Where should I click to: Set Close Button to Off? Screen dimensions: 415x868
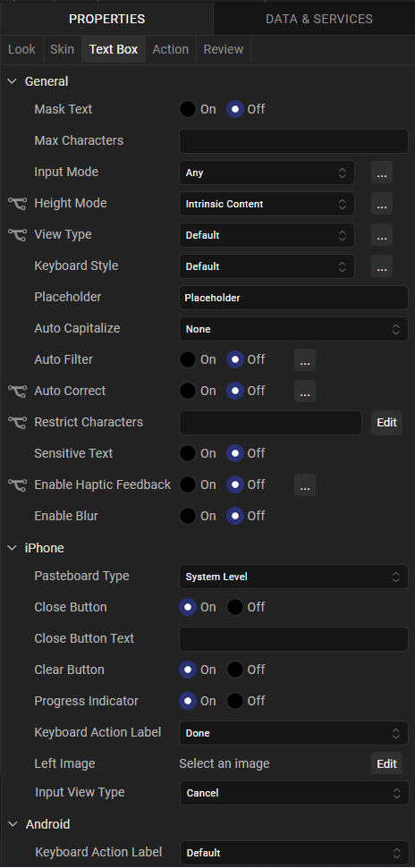click(x=235, y=607)
